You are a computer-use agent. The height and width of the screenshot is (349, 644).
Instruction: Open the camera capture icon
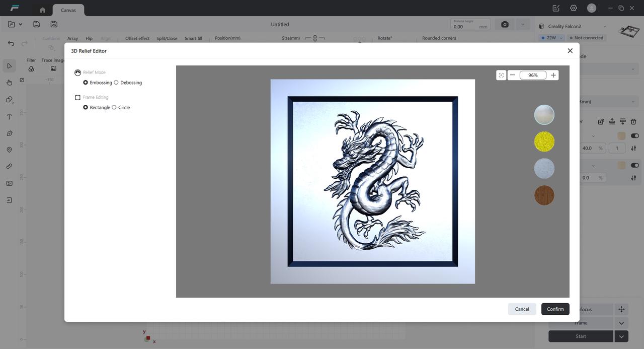pos(505,25)
